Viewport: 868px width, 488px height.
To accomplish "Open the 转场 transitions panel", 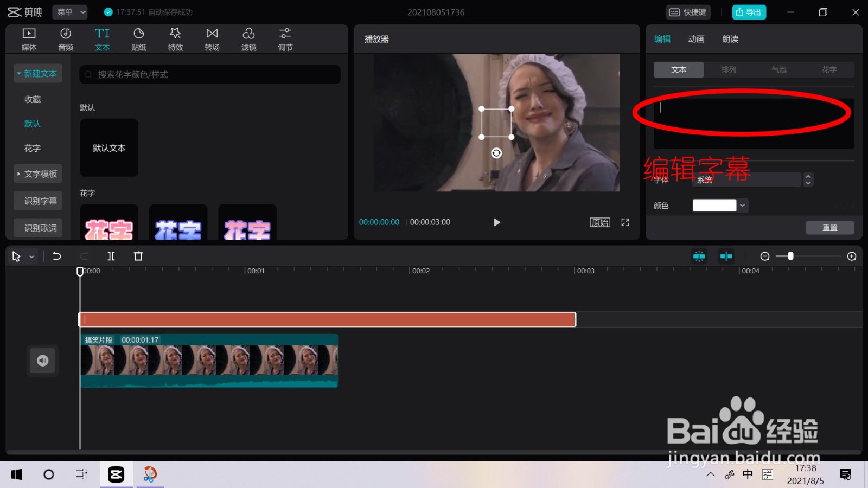I will coord(212,40).
